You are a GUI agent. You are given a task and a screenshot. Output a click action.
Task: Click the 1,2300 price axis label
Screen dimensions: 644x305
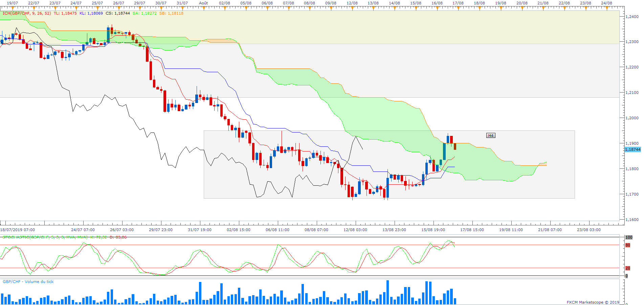click(x=632, y=42)
